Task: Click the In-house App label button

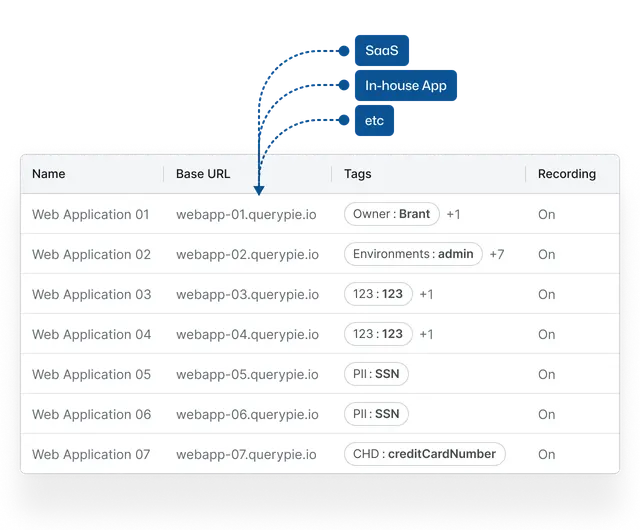Action: [x=406, y=85]
